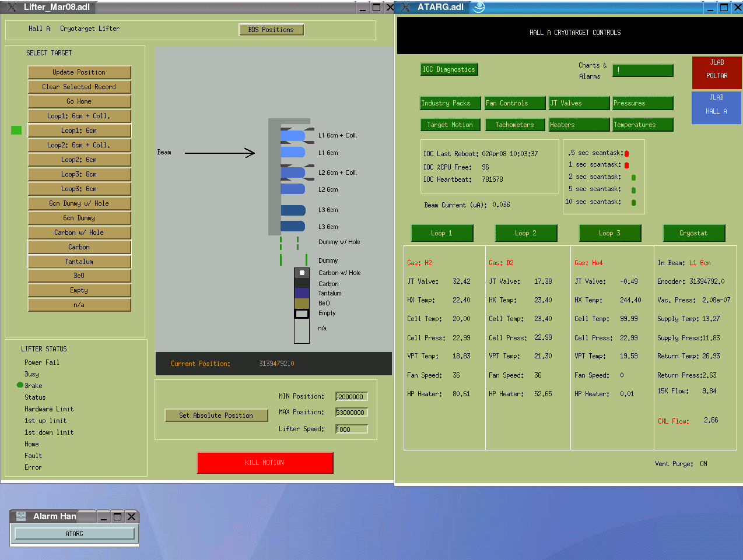Open Loop 1 details

442,233
